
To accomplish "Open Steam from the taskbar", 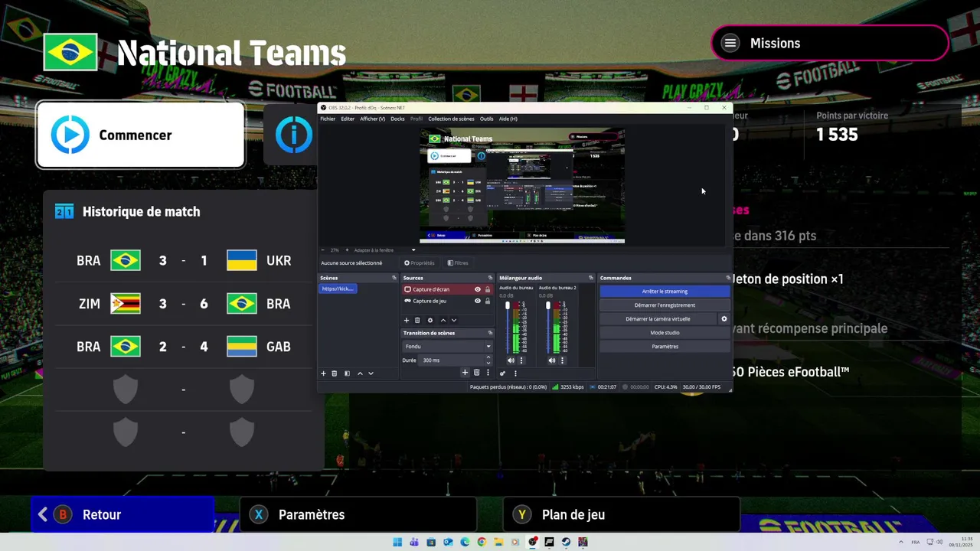I will click(x=566, y=542).
